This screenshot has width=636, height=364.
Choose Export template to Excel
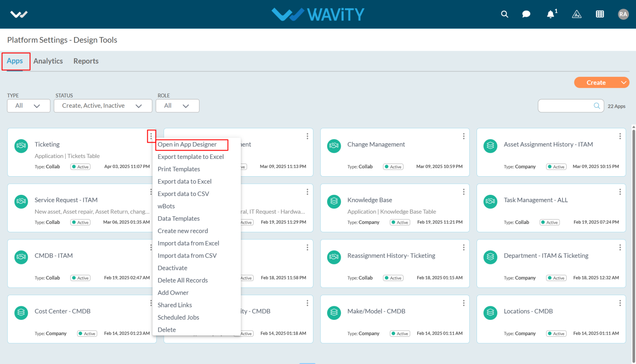(x=191, y=157)
